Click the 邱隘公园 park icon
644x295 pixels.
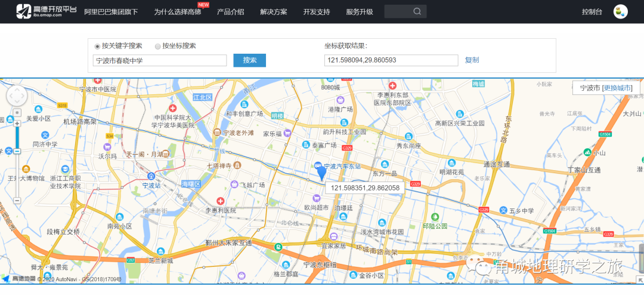click(x=435, y=216)
